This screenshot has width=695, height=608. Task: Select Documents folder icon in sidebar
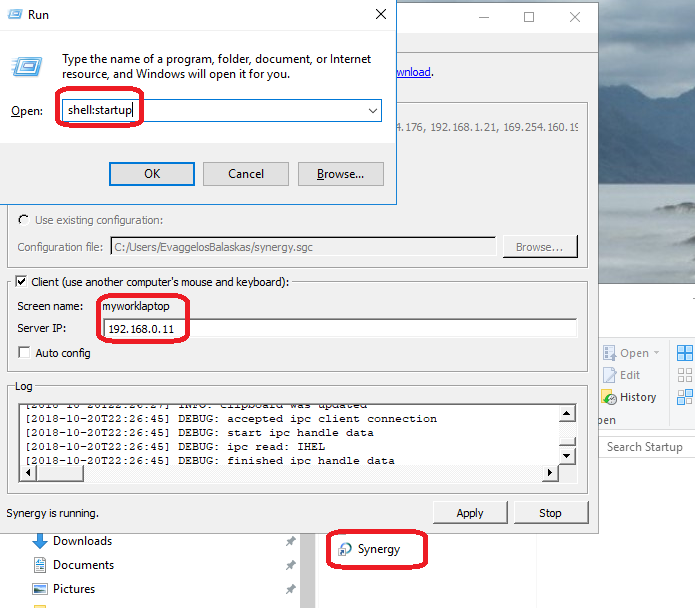[40, 565]
